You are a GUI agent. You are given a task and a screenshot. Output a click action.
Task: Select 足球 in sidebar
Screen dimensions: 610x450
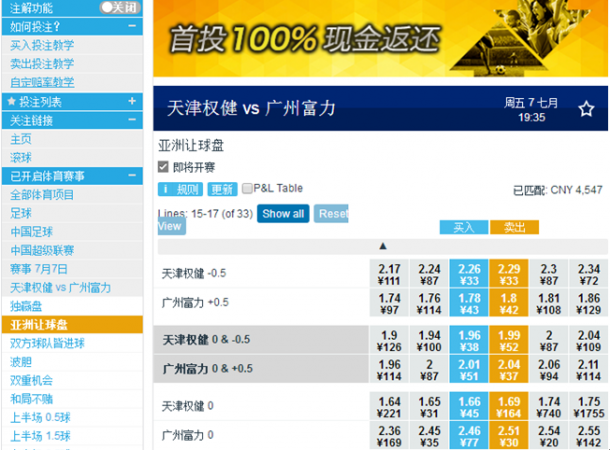coord(21,213)
